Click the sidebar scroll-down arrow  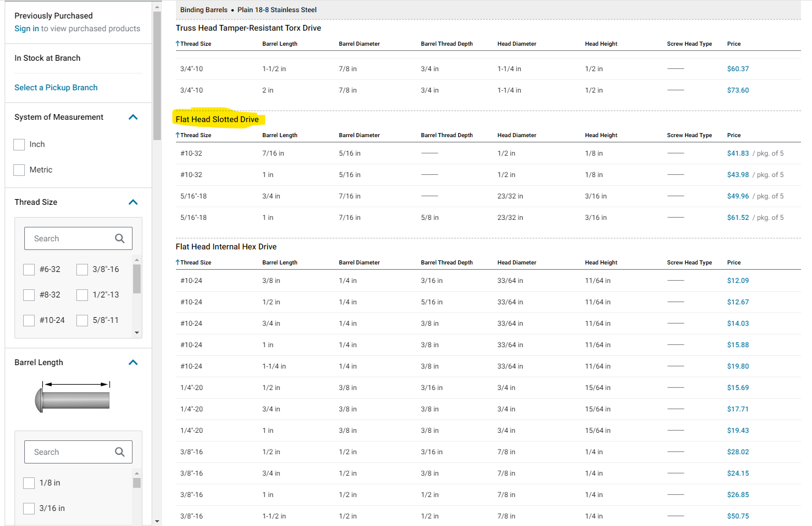coord(157,521)
